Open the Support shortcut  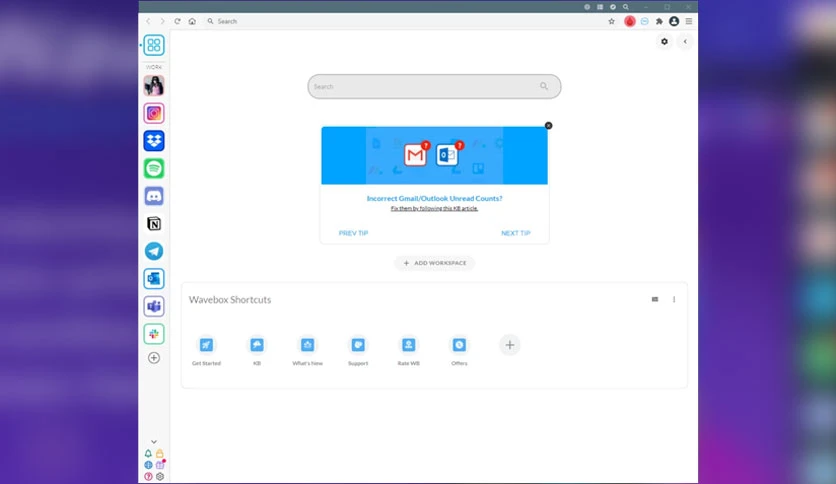pos(358,350)
